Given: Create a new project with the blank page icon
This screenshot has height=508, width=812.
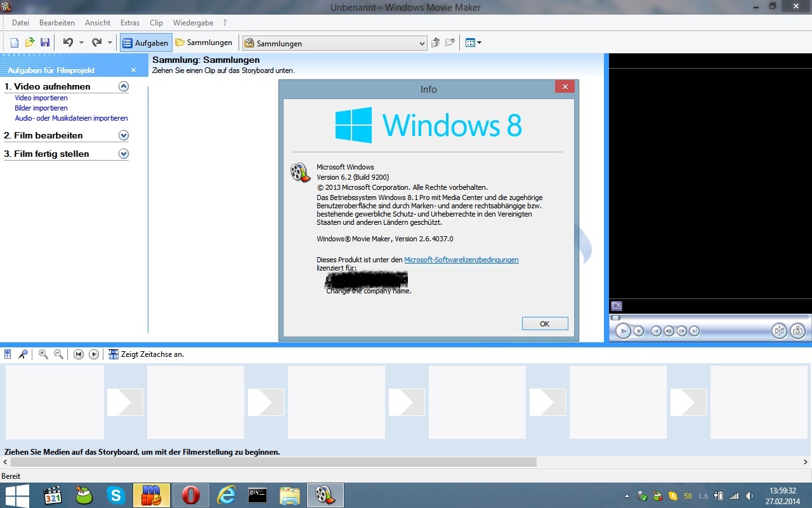Looking at the screenshot, I should click(15, 43).
